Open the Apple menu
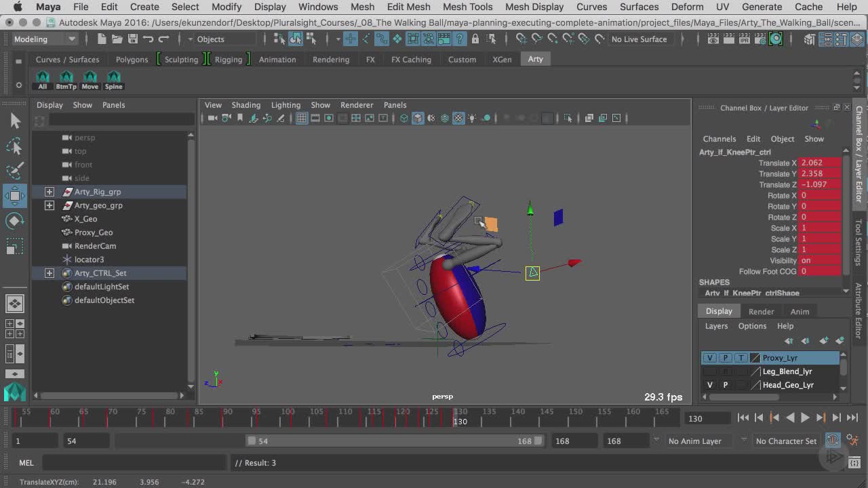 click(x=18, y=7)
